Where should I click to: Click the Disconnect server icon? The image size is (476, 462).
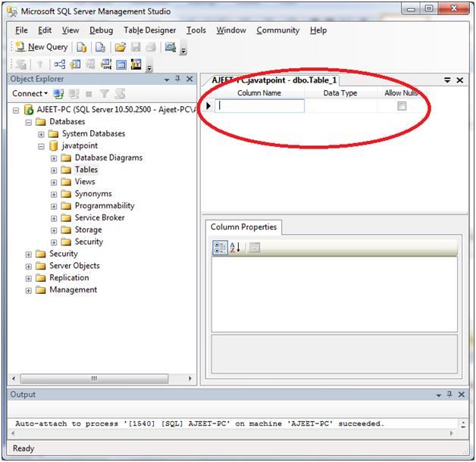pos(74,94)
